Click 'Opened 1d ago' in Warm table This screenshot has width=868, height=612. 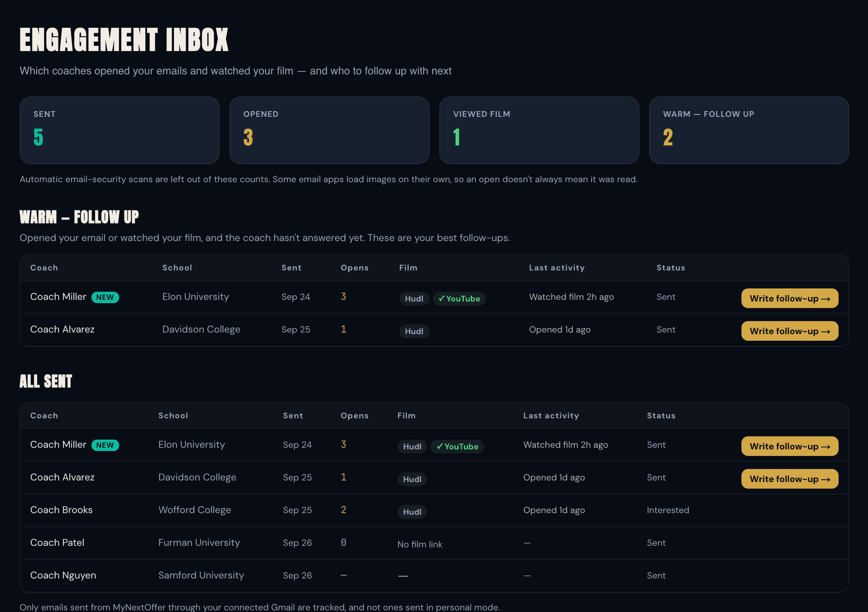560,330
